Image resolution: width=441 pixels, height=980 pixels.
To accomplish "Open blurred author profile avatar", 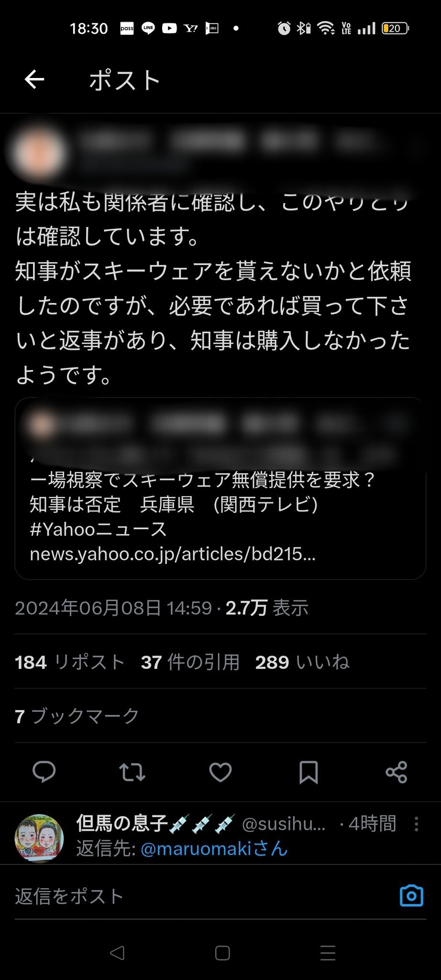I will (39, 153).
